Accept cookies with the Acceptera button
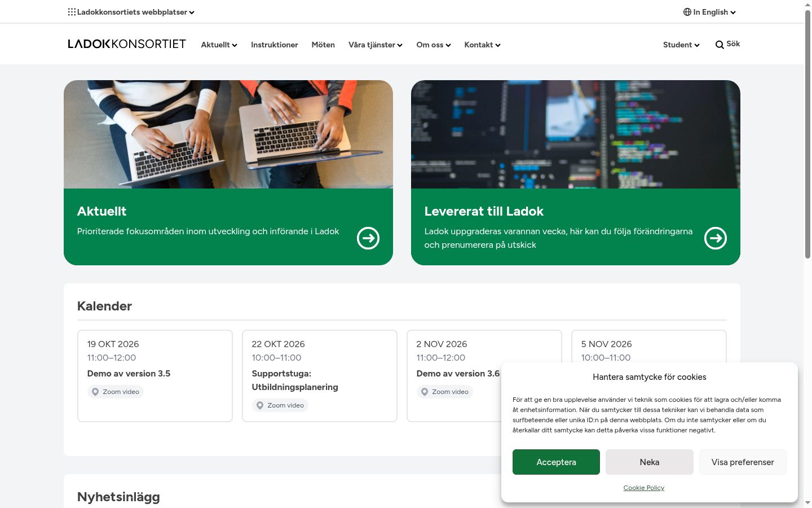The image size is (812, 508). 556,462
